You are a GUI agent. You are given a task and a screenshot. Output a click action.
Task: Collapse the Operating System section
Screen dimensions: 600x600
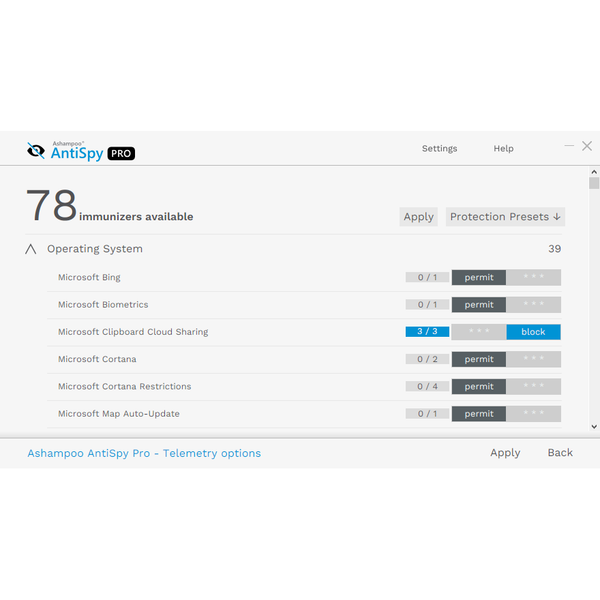[x=31, y=249]
